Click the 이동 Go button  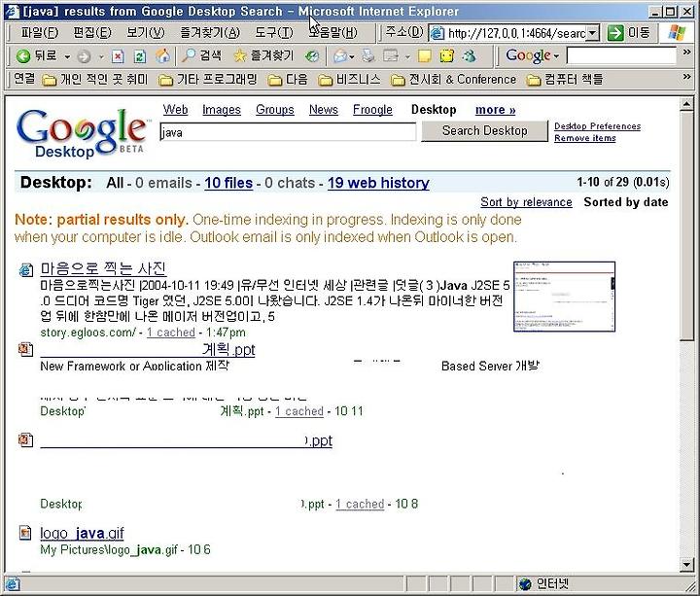click(629, 33)
